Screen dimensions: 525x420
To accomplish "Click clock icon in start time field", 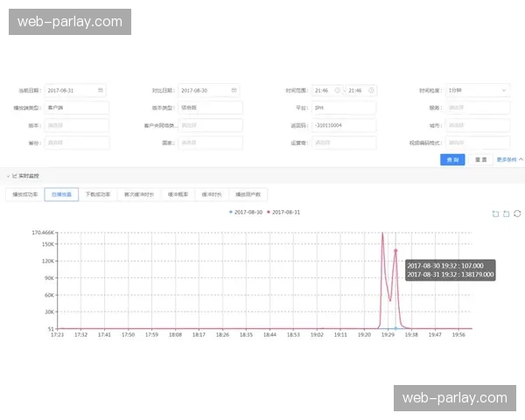I will 337,90.
